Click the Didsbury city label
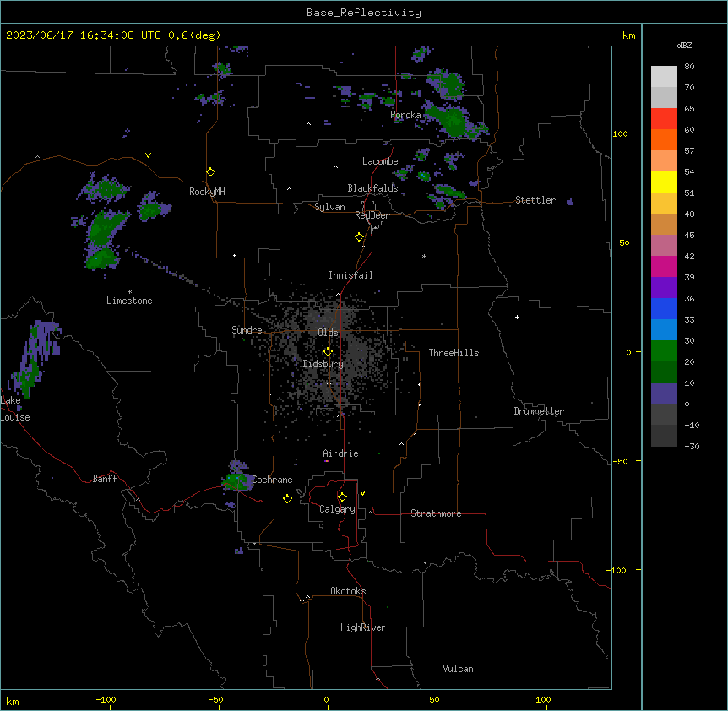The width and height of the screenshot is (728, 711). pyautogui.click(x=323, y=364)
